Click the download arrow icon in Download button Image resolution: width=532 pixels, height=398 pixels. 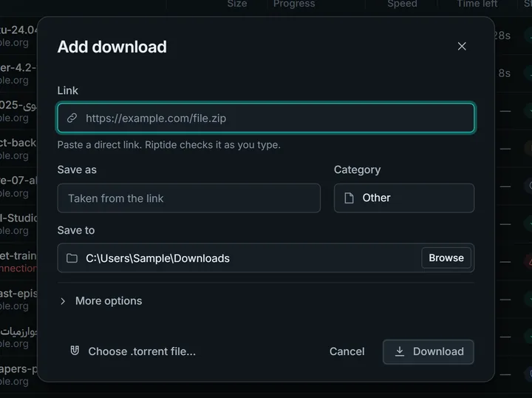(x=400, y=351)
